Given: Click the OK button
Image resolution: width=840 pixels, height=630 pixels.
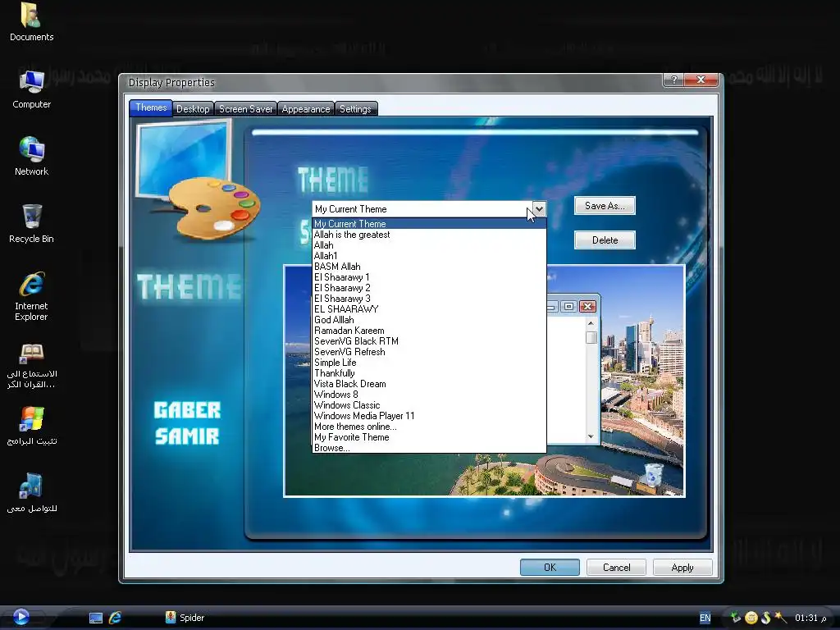Looking at the screenshot, I should (550, 568).
